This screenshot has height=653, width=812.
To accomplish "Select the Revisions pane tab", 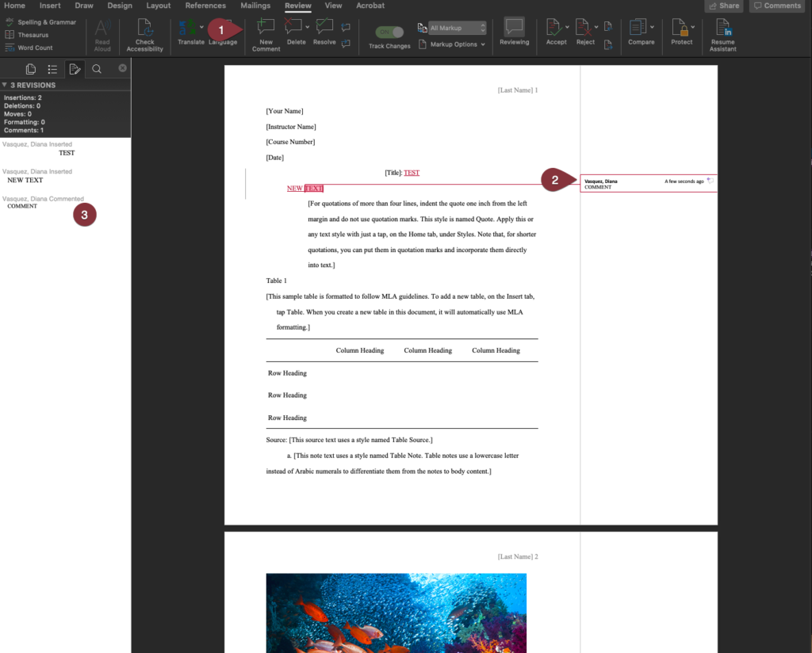I will [75, 69].
